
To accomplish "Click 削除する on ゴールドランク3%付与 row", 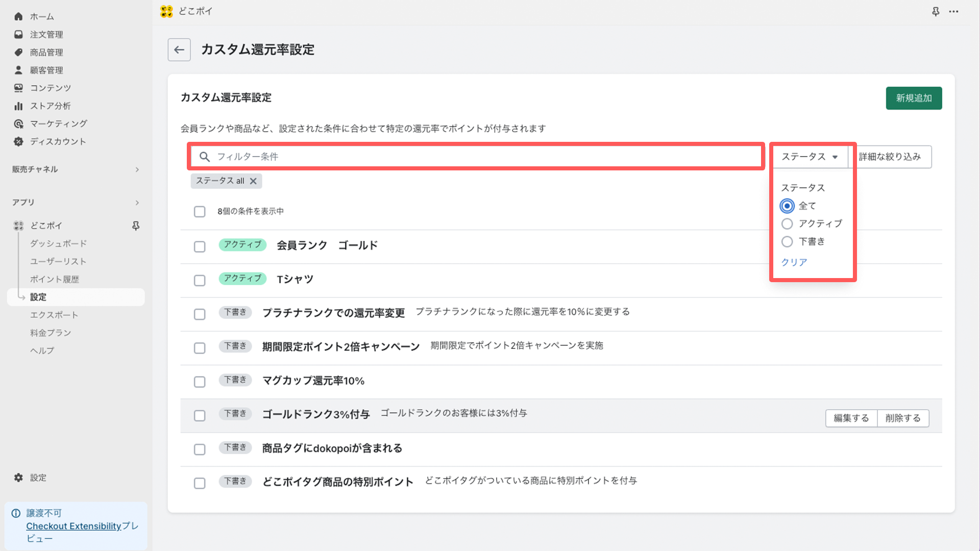I will pos(903,418).
